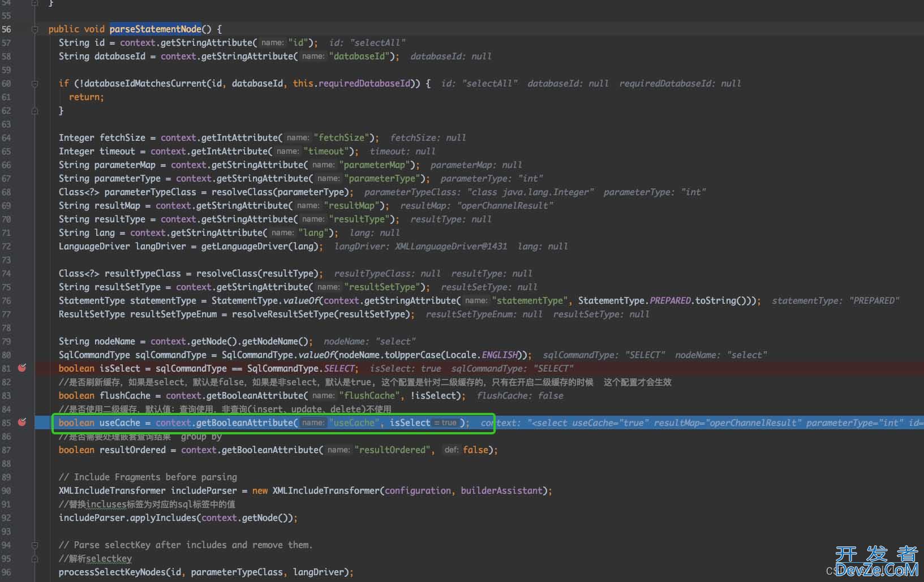Click line number 90 in the gutter

point(6,490)
